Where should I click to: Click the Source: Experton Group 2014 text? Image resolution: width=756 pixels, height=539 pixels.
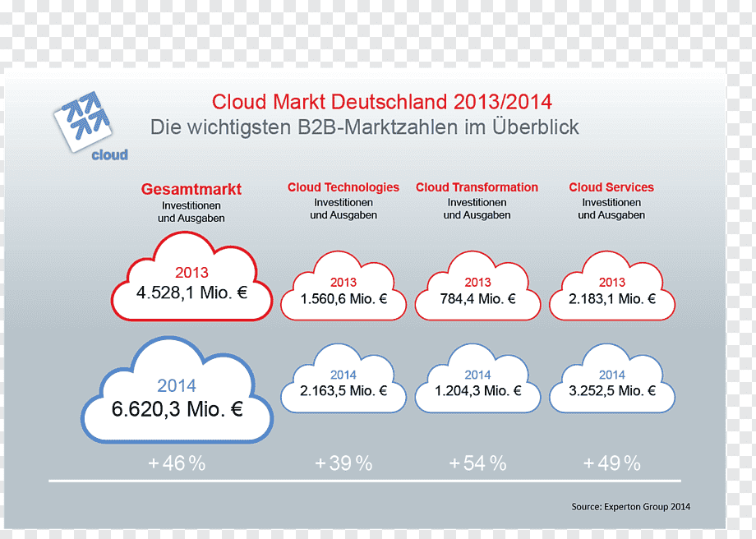[630, 507]
